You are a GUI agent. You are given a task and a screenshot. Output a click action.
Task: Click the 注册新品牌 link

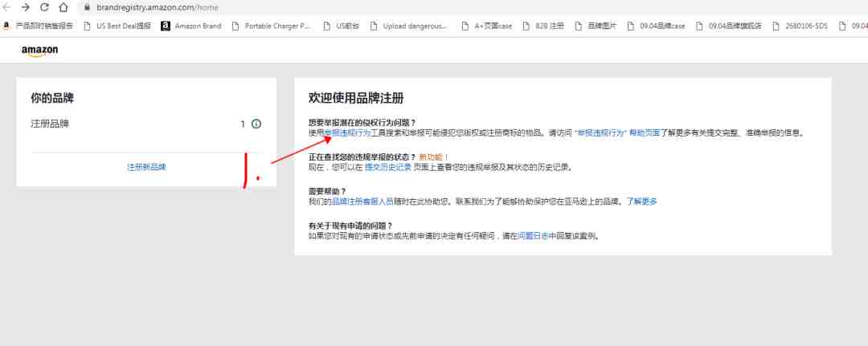tap(147, 167)
